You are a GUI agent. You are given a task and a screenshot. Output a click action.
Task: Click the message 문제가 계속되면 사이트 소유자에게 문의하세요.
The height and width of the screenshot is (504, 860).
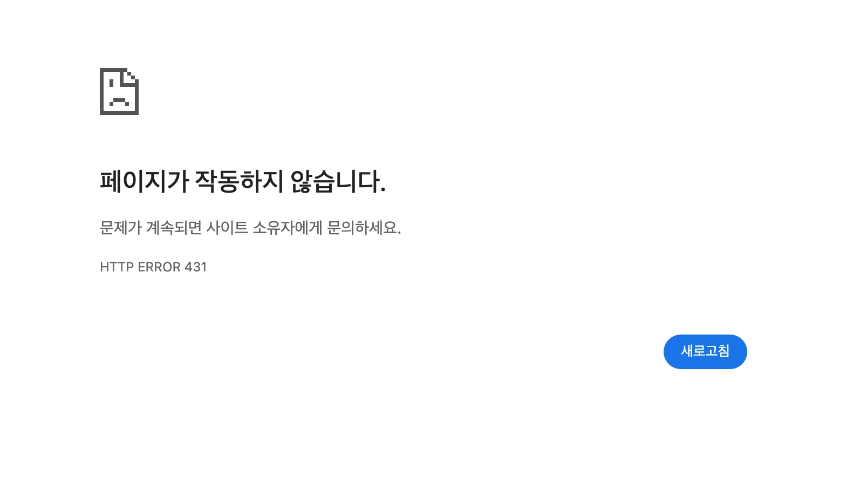250,228
